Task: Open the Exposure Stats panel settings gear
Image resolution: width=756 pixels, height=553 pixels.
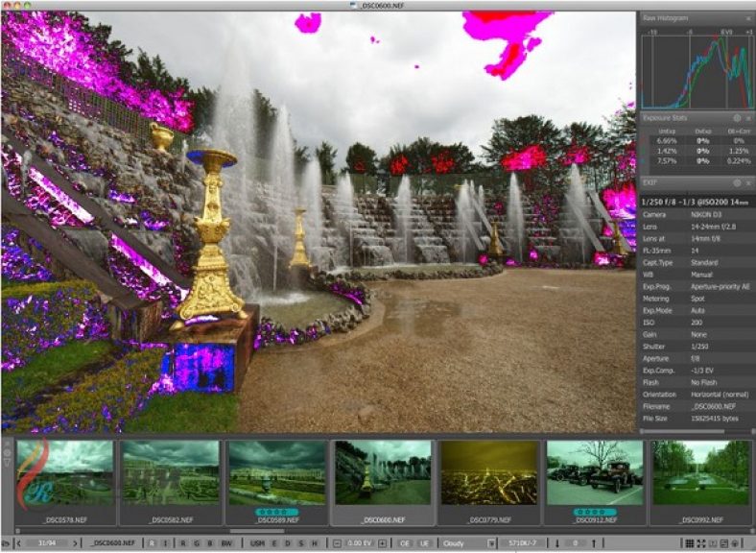Action: click(x=737, y=118)
